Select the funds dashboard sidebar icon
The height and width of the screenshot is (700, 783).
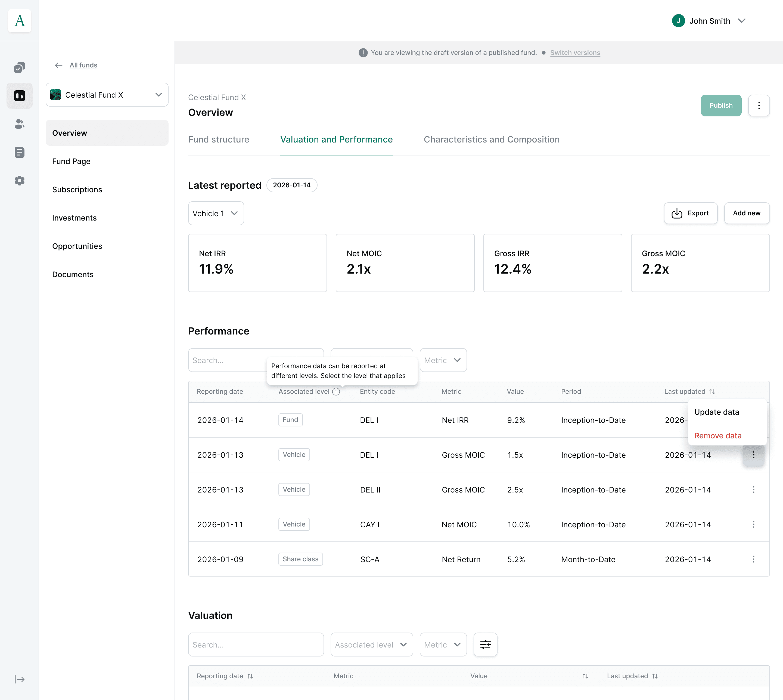(20, 95)
